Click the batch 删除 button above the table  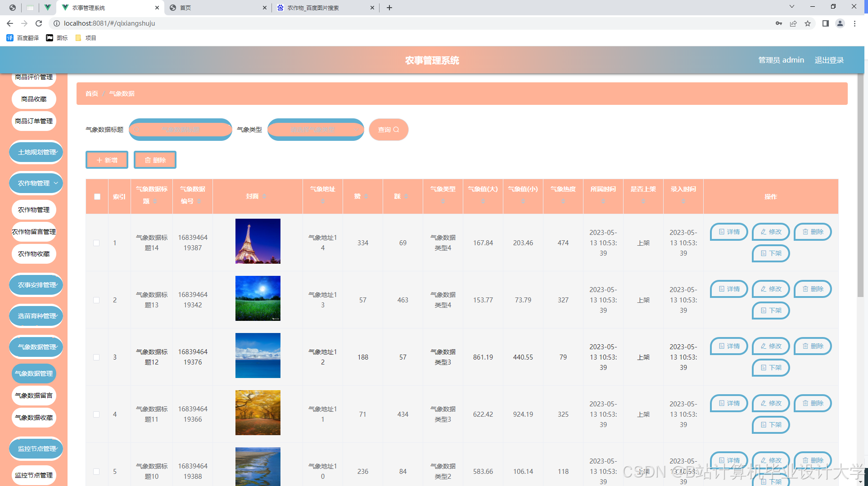[155, 160]
